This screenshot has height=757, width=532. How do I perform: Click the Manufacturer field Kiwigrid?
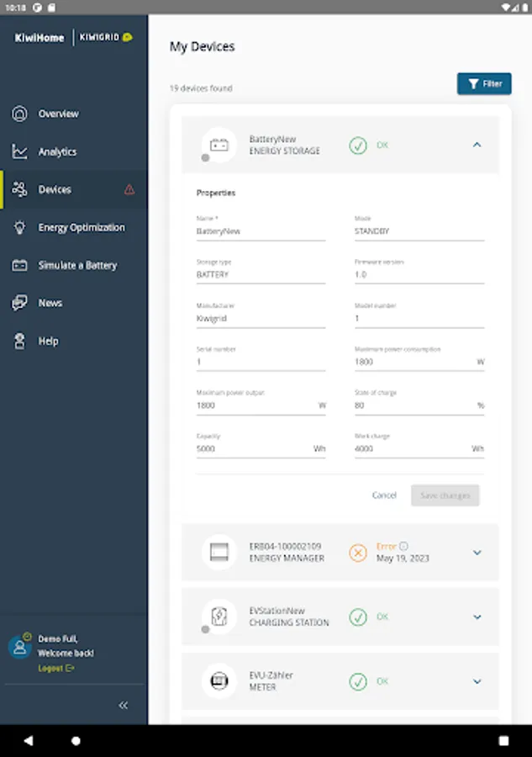click(x=261, y=315)
